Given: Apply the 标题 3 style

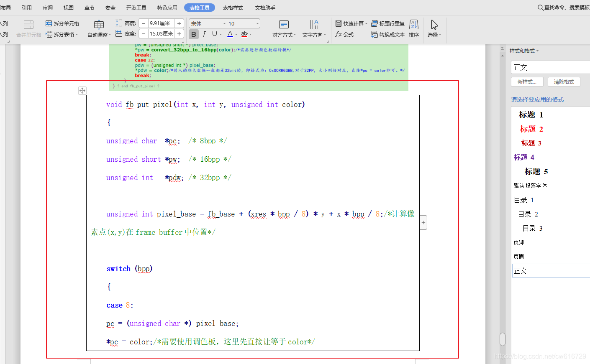Looking at the screenshot, I should click(x=531, y=143).
